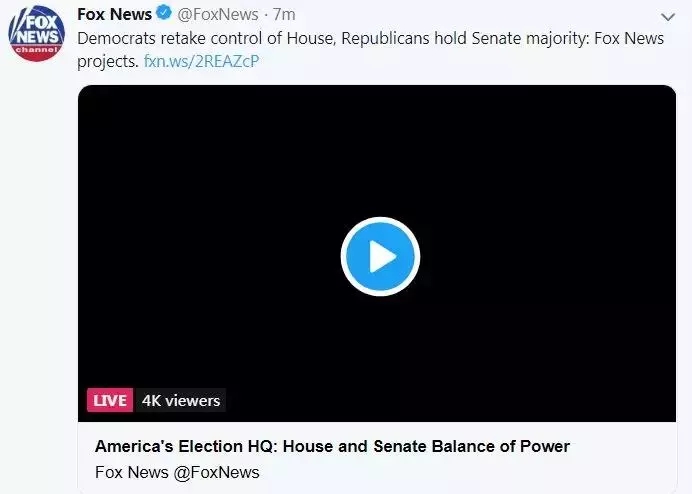Click the black video thumbnail area
This screenshot has width=692, height=494.
coord(377,253)
